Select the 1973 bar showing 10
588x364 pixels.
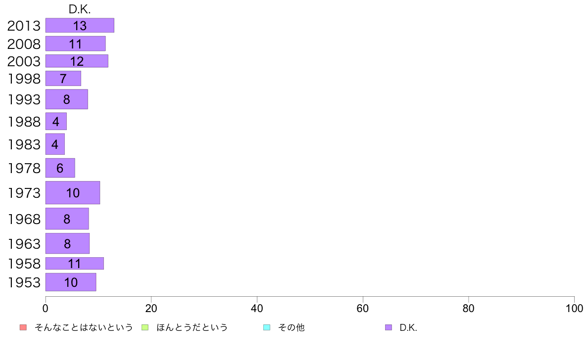pos(73,193)
